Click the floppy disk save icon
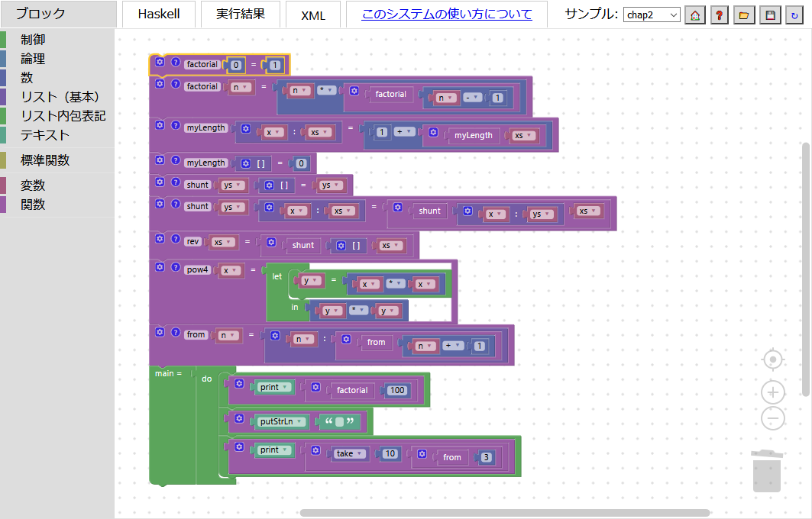Image resolution: width=812 pixels, height=519 pixels. pos(770,15)
